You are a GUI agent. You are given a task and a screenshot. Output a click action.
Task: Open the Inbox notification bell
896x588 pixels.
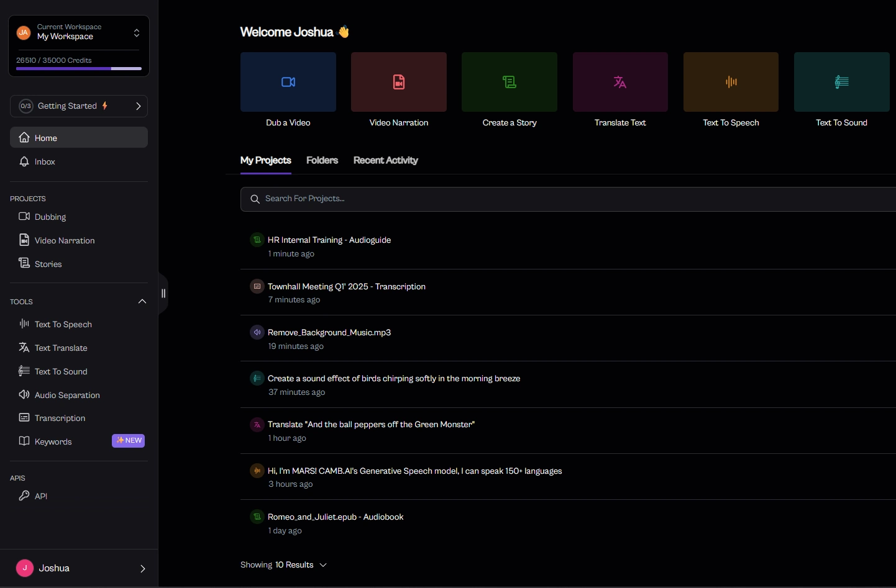(x=44, y=162)
